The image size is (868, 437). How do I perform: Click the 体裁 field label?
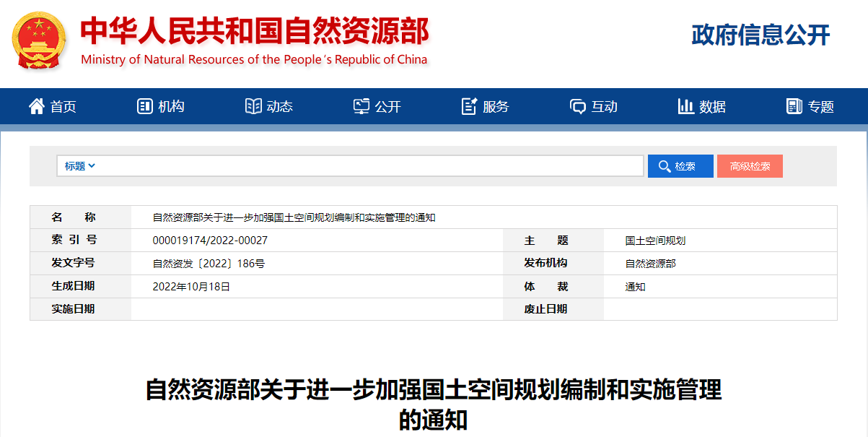click(x=546, y=287)
